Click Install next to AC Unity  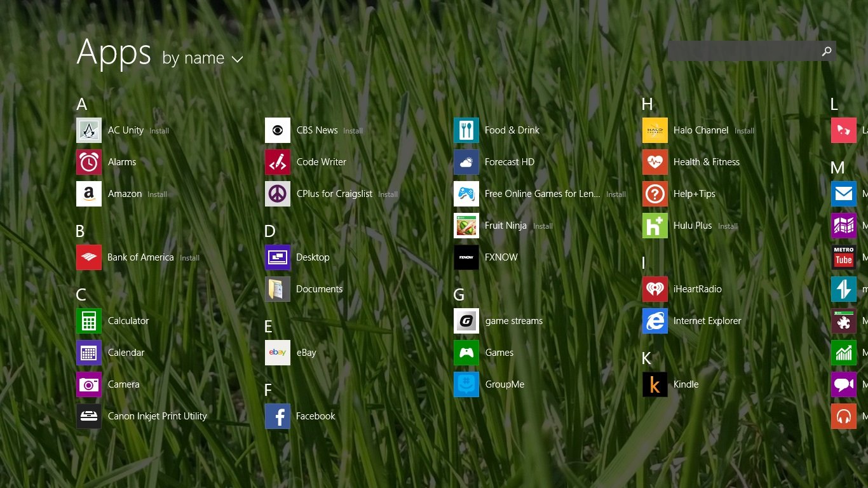[159, 131]
